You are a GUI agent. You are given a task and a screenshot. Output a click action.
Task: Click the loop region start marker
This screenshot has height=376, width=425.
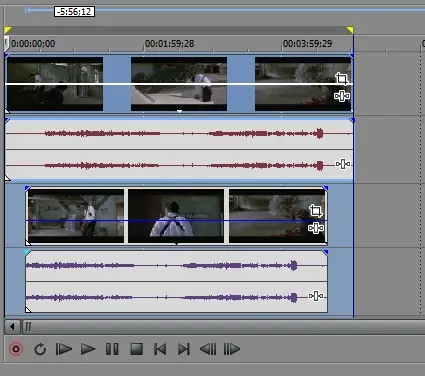click(x=8, y=30)
